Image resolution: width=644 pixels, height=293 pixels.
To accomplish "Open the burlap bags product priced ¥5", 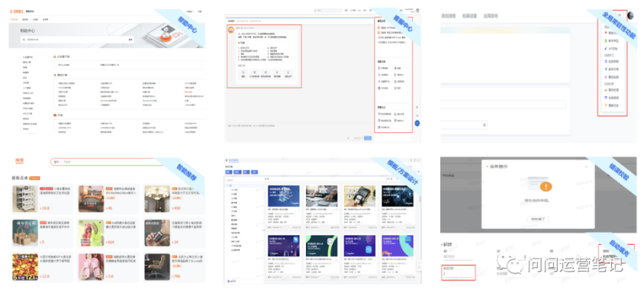I will click(x=42, y=232).
